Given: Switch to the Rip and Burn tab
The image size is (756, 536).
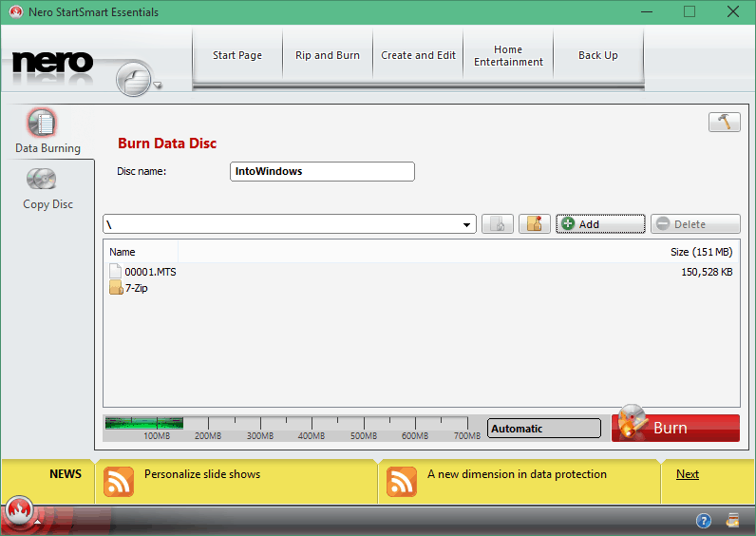Looking at the screenshot, I should click(328, 56).
